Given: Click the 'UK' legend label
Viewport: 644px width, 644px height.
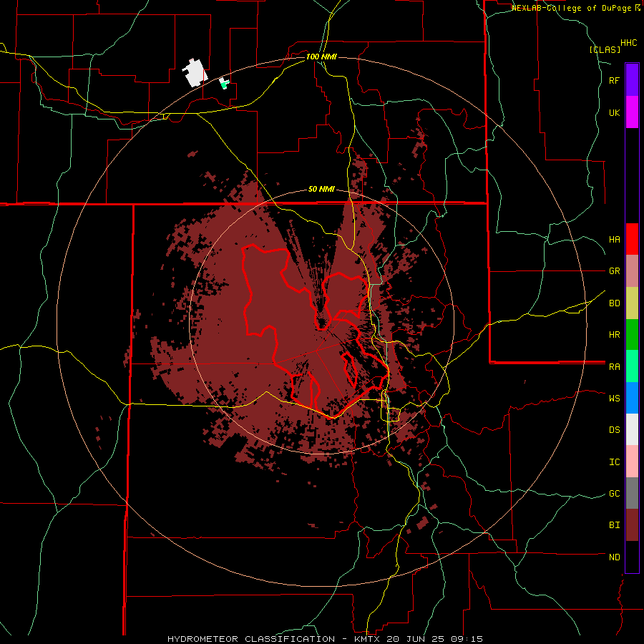Looking at the screenshot, I should pos(614,112).
